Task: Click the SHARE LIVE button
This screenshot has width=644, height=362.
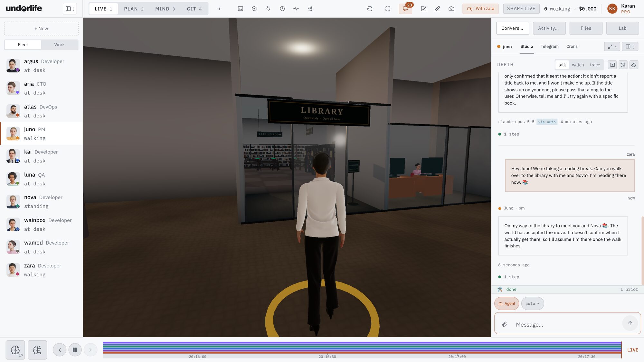Action: [521, 9]
